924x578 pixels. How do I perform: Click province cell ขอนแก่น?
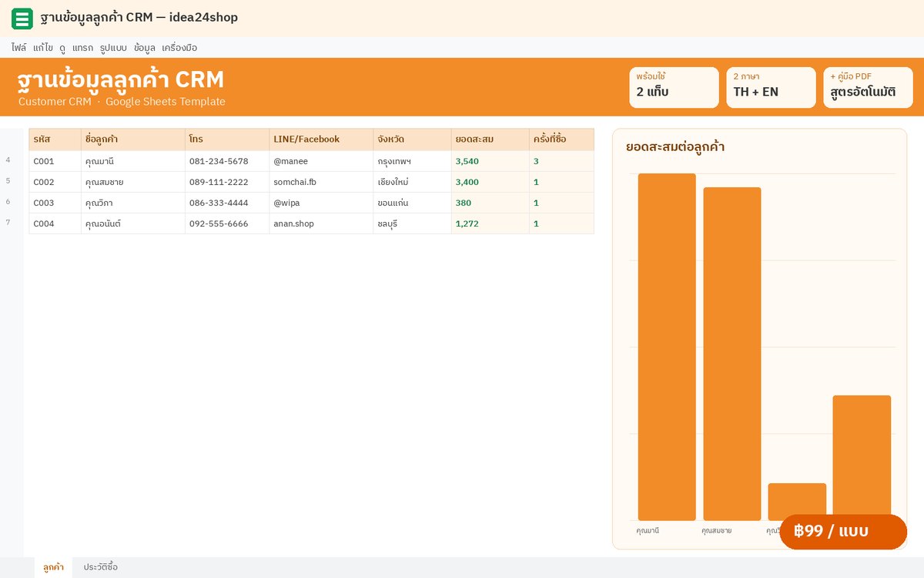pyautogui.click(x=412, y=203)
